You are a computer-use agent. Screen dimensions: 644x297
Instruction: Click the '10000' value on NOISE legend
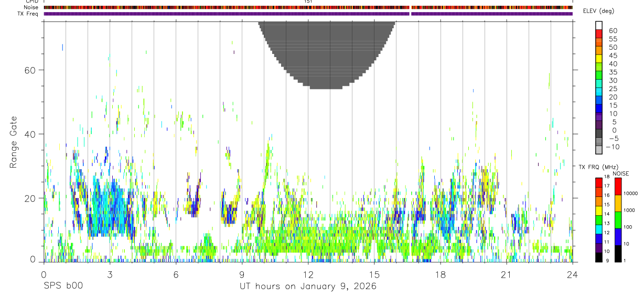pyautogui.click(x=630, y=193)
